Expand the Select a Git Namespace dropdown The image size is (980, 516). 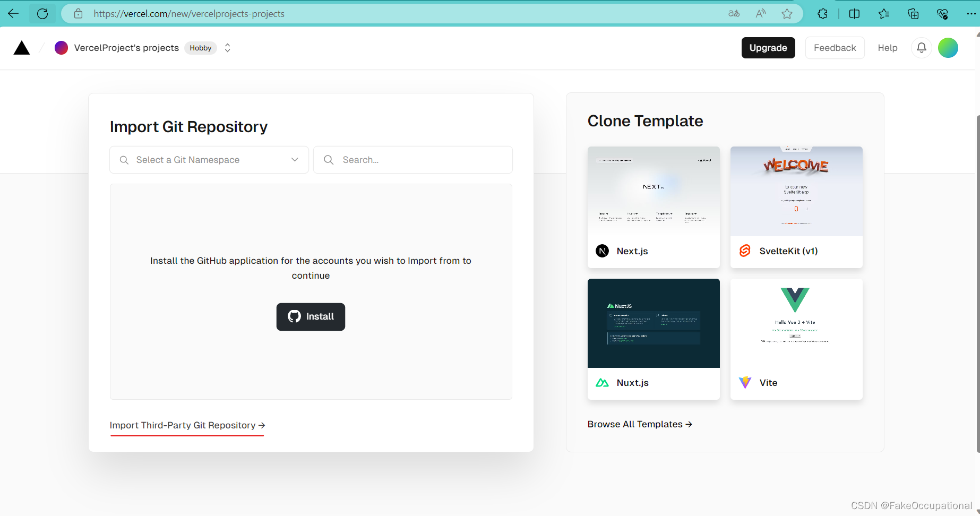click(209, 160)
